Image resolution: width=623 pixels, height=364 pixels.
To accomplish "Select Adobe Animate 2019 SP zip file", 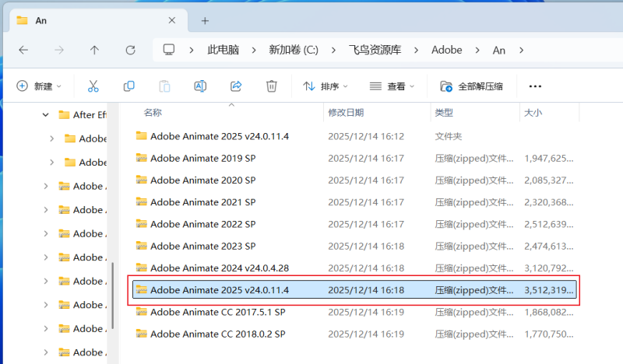I will [x=355, y=158].
